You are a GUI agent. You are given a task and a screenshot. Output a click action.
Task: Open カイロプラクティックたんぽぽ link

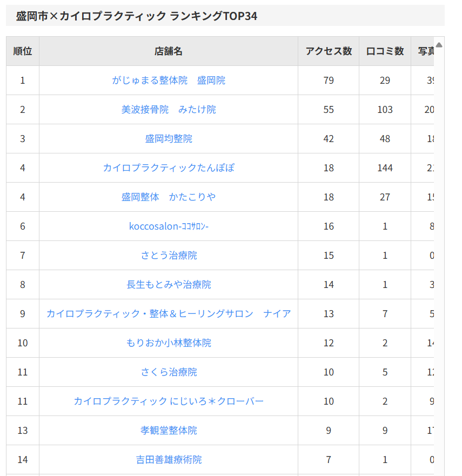pos(169,168)
